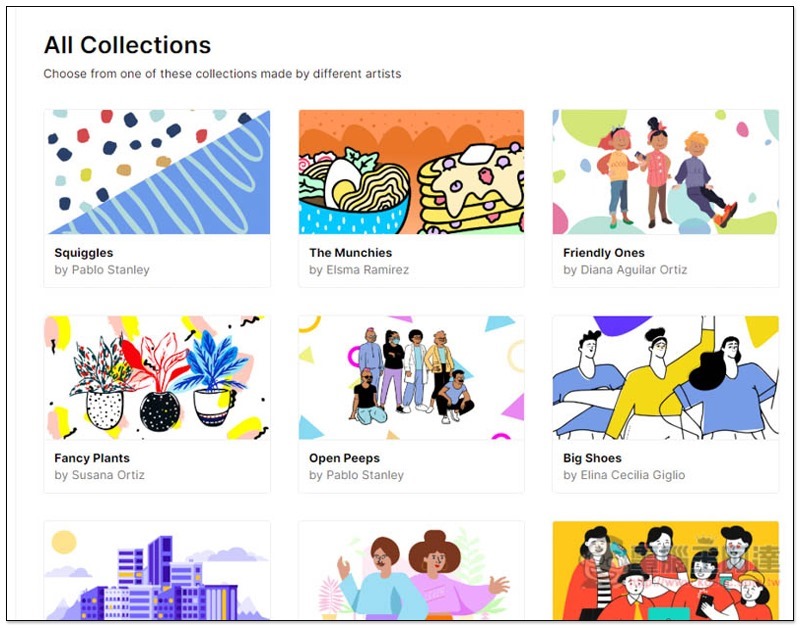Open the Fancy Plants collection image
The image size is (800, 628).
click(157, 378)
